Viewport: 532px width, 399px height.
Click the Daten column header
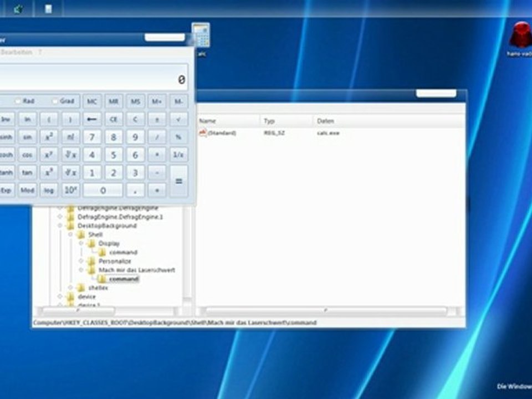point(389,121)
